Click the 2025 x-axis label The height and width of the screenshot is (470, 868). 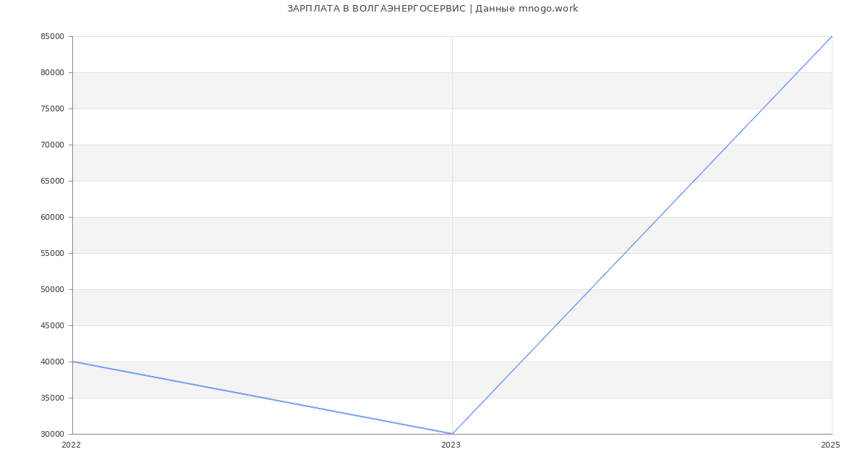pyautogui.click(x=830, y=445)
